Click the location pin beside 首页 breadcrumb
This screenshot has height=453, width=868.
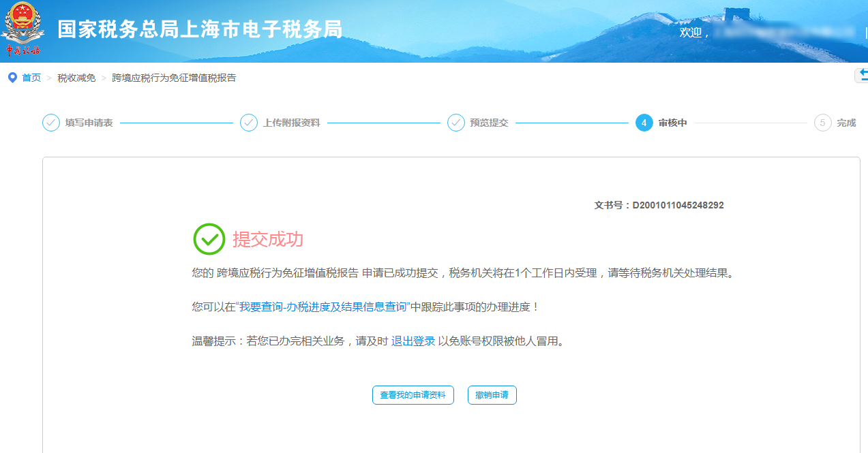coord(11,77)
